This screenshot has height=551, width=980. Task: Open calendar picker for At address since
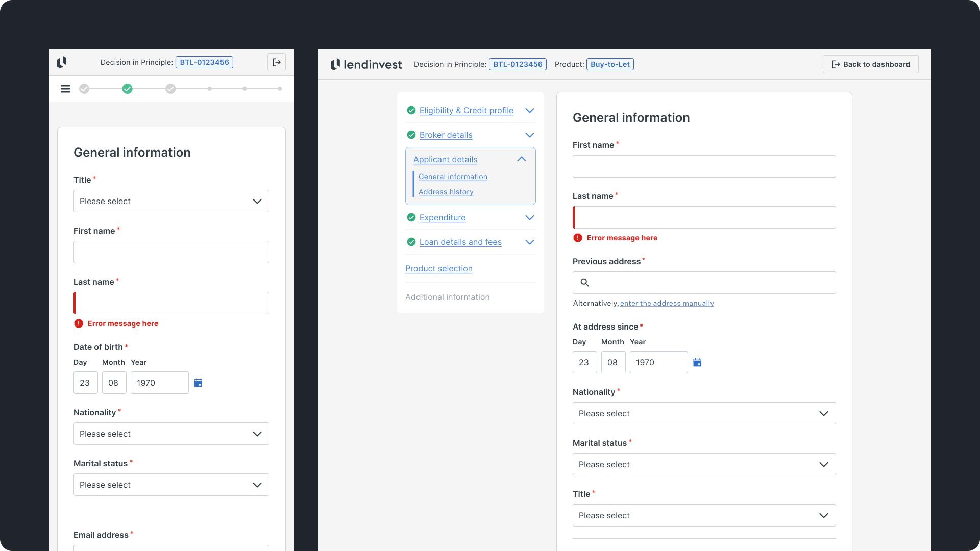click(697, 362)
